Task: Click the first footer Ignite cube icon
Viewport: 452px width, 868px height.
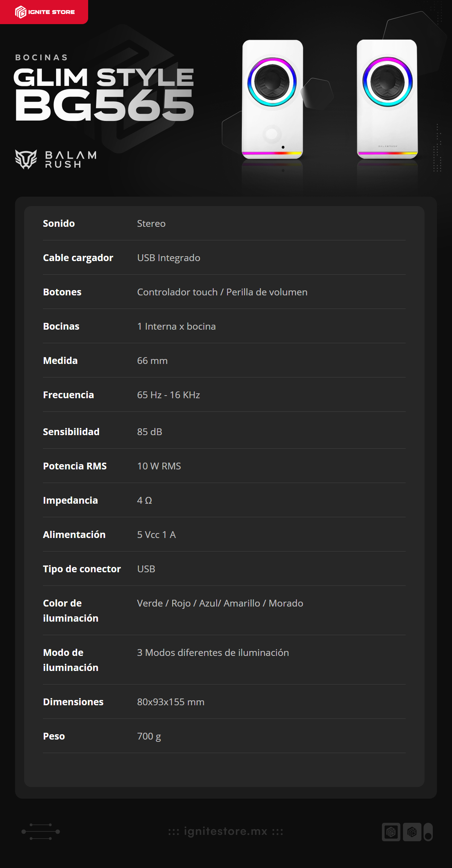Action: [391, 832]
